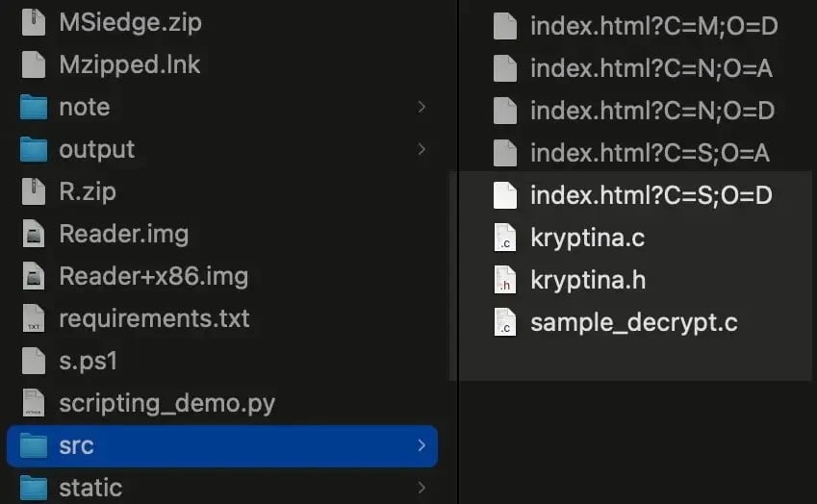Select the s.ps1 script file
Screen dimensions: 817x504
pyautogui.click(x=88, y=361)
